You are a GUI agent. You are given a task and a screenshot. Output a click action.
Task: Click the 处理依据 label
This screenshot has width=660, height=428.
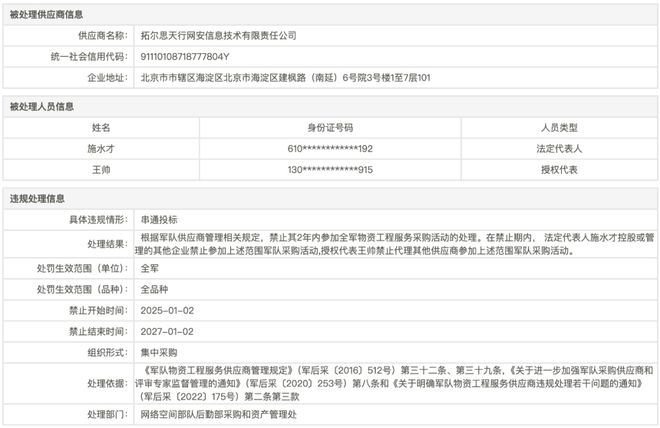(108, 383)
